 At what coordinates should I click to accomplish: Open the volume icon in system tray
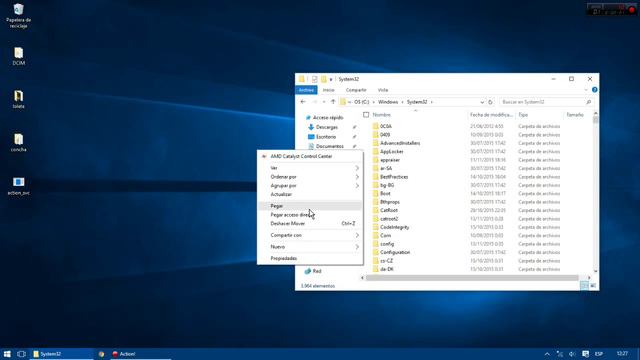[572, 354]
